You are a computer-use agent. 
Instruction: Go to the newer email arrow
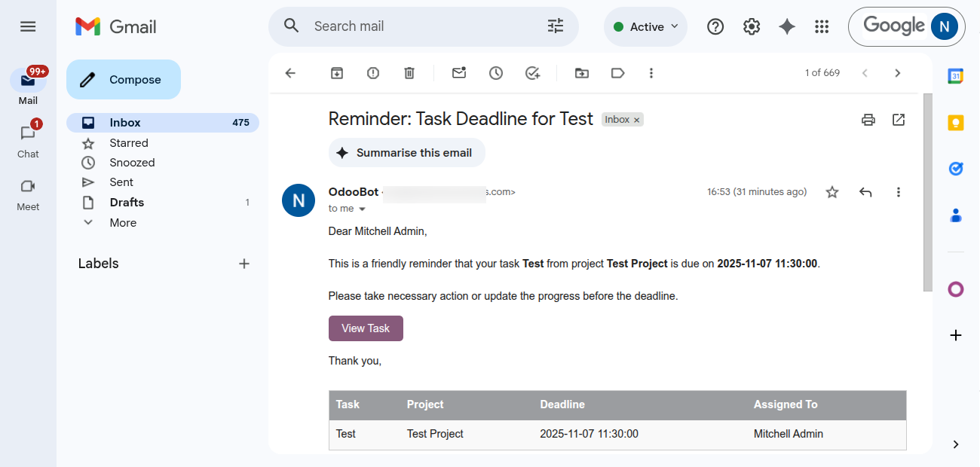point(865,73)
